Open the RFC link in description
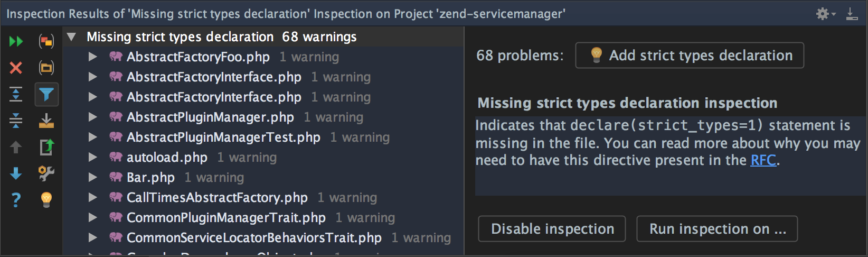This screenshot has width=868, height=257. (763, 160)
